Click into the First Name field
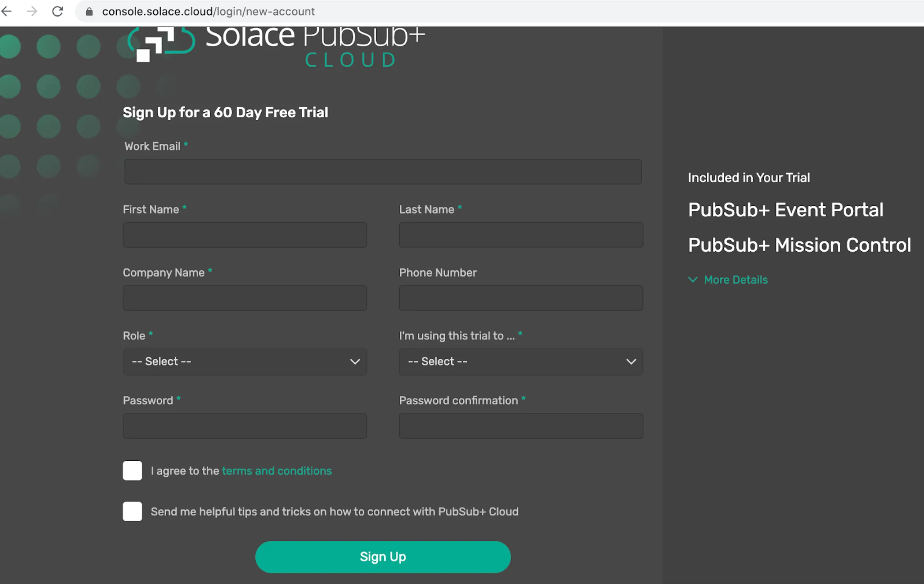 tap(245, 235)
